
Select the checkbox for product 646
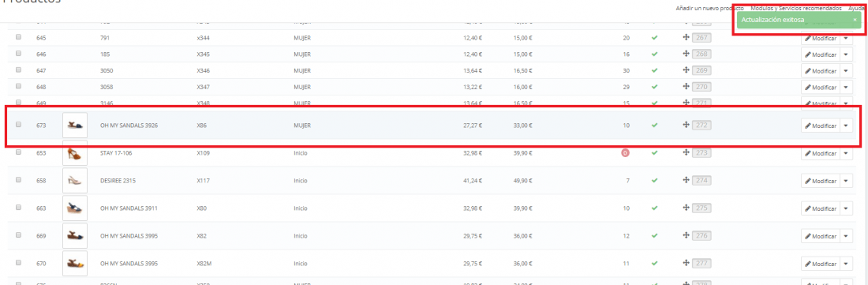click(18, 54)
